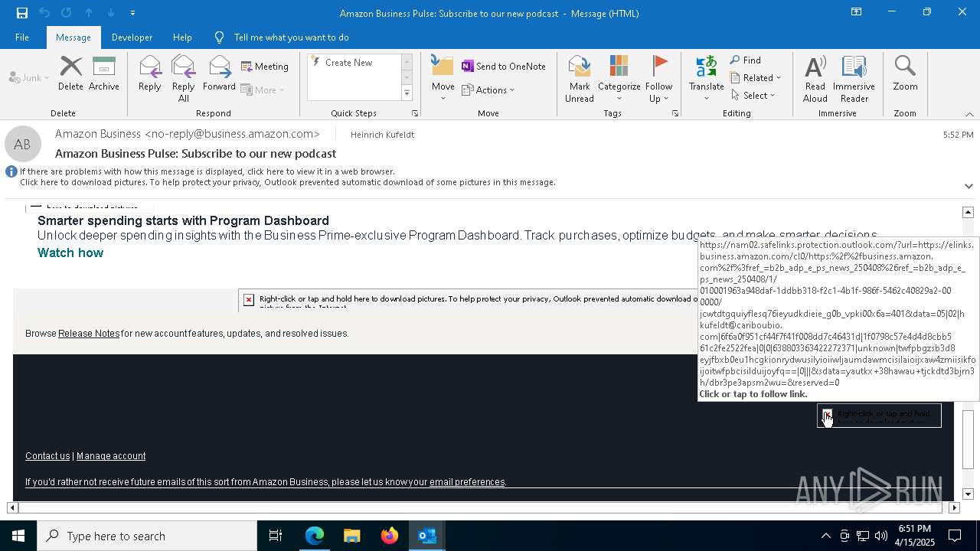Image resolution: width=980 pixels, height=551 pixels.
Task: Click the Windows search box
Action: coord(147,536)
